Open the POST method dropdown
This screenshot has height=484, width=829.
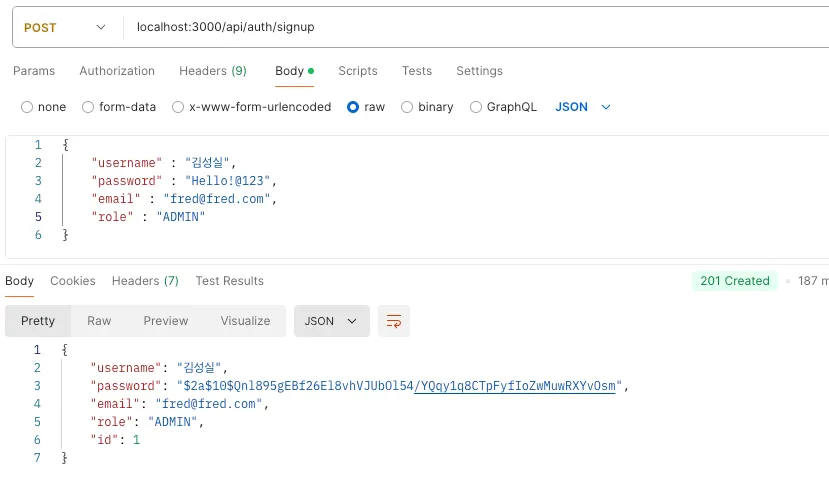pos(64,27)
